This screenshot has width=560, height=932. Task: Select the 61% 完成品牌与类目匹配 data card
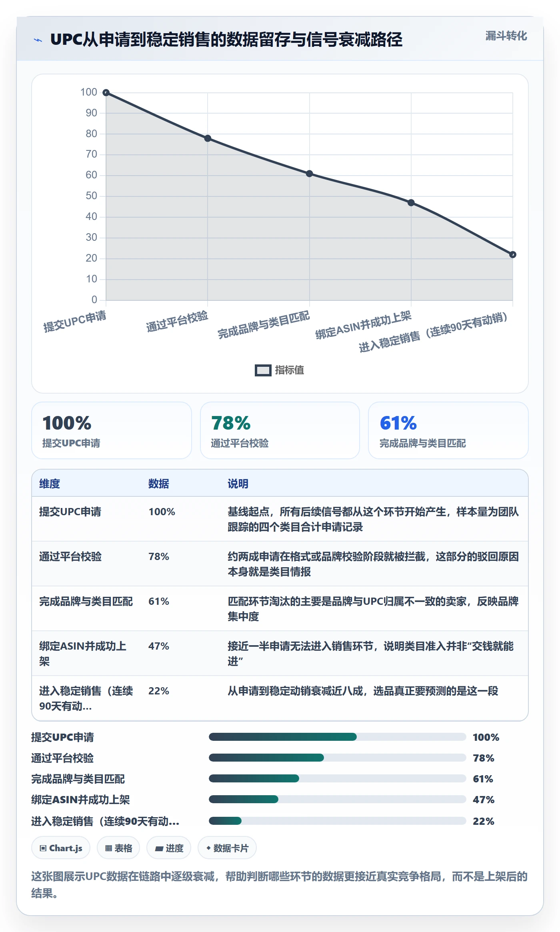coord(448,430)
